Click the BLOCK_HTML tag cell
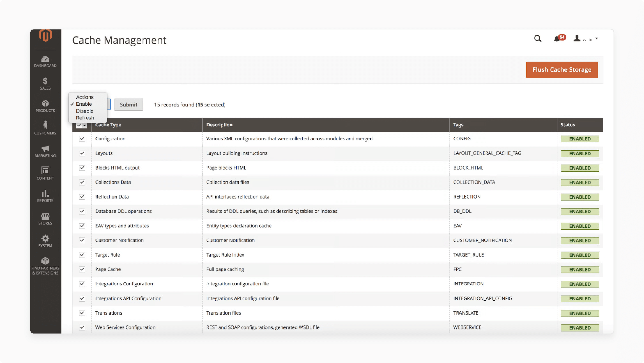 click(x=468, y=168)
